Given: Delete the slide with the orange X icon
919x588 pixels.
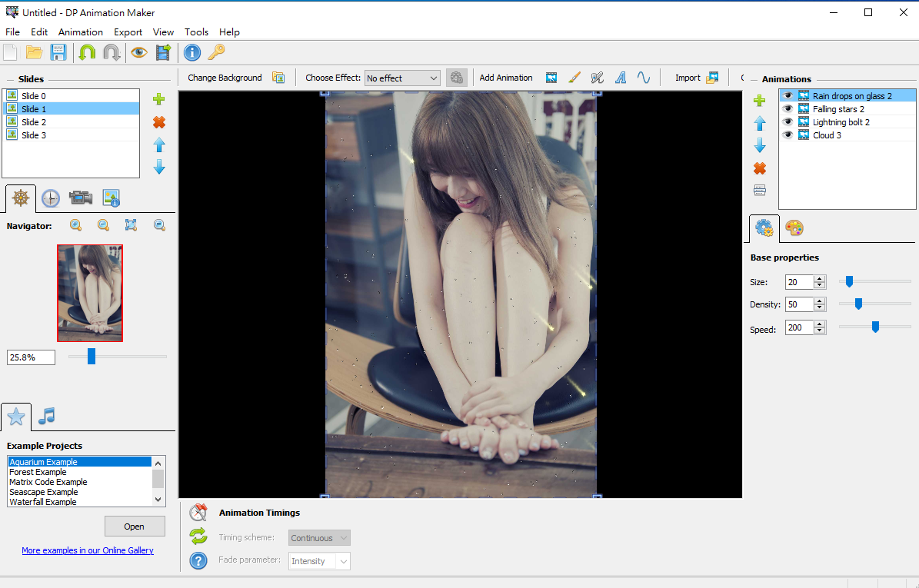Looking at the screenshot, I should (159, 122).
